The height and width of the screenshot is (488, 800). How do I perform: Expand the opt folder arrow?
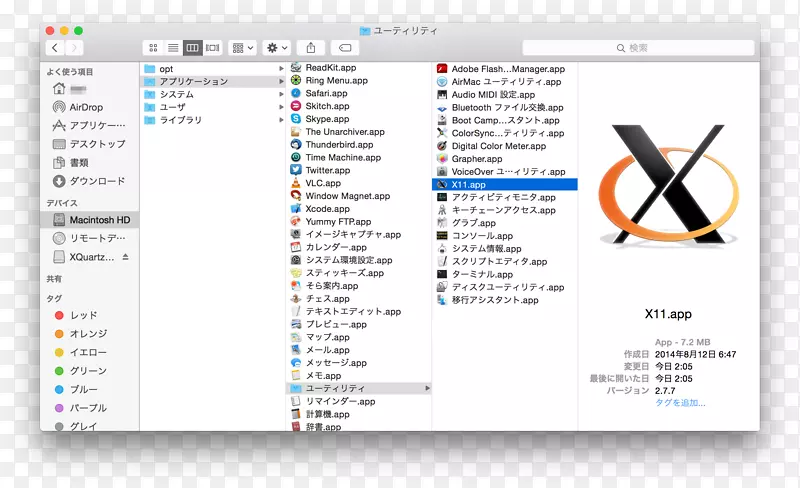(281, 68)
